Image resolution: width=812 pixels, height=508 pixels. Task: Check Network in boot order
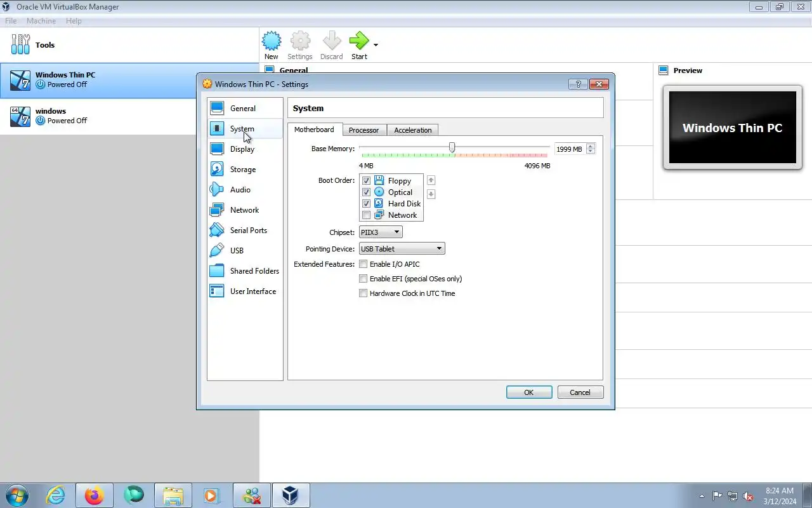(366, 215)
